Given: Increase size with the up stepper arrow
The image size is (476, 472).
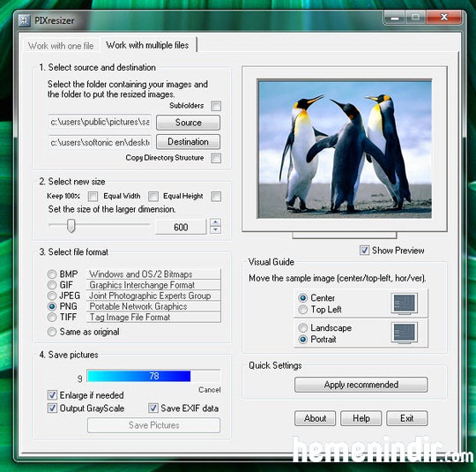Looking at the screenshot, I should [215, 222].
